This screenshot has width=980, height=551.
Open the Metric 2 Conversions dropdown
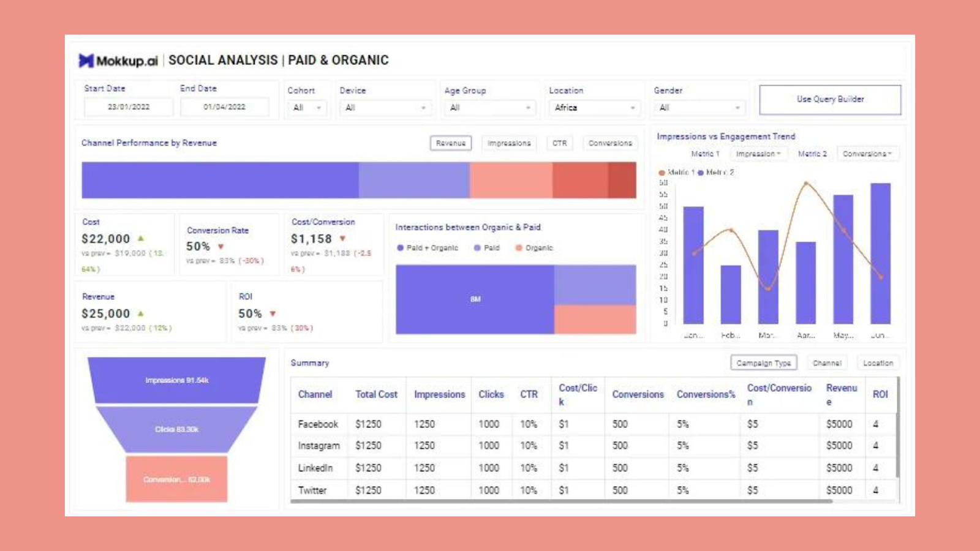pyautogui.click(x=867, y=154)
